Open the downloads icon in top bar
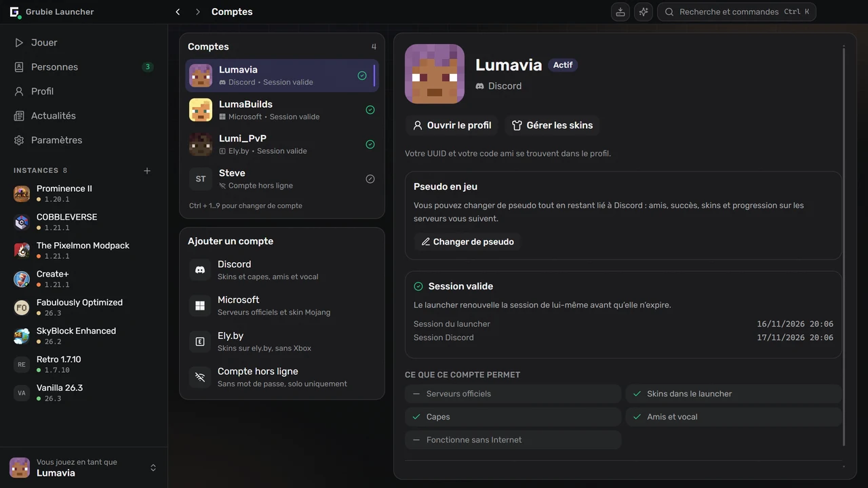The height and width of the screenshot is (488, 868). [x=620, y=12]
